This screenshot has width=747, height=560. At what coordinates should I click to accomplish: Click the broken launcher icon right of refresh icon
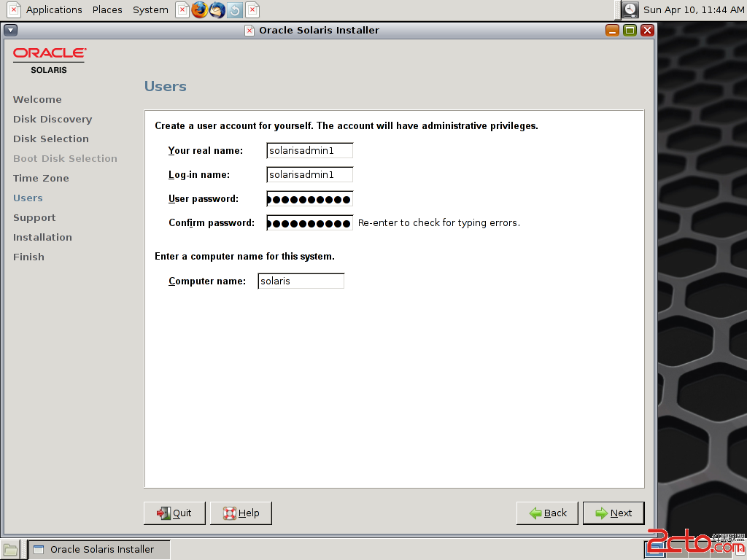click(x=252, y=9)
